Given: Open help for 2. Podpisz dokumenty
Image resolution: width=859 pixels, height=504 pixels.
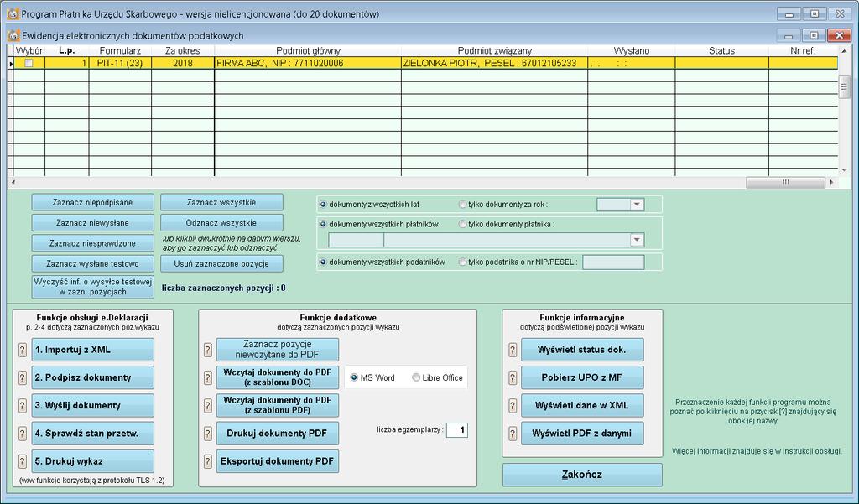Looking at the screenshot, I should pos(23,377).
